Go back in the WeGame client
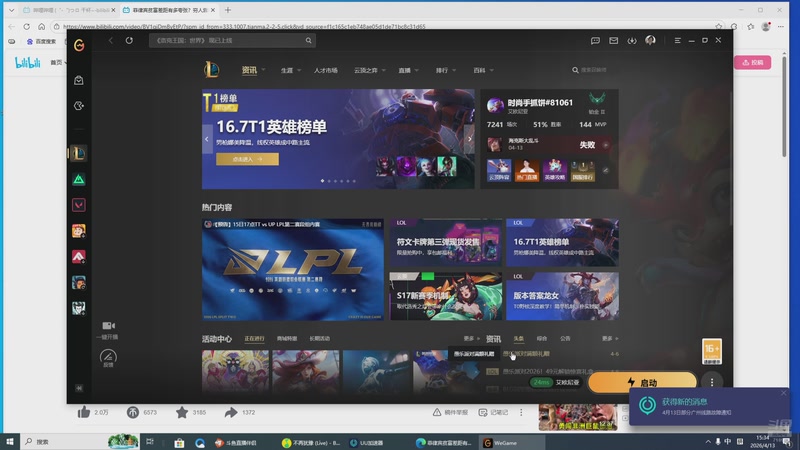The image size is (800, 450). point(111,40)
